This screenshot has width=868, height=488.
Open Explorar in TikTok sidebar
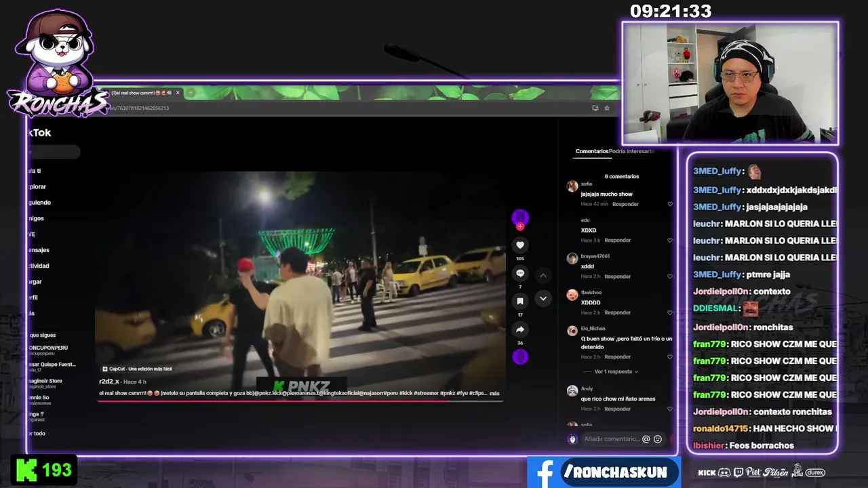pos(37,186)
